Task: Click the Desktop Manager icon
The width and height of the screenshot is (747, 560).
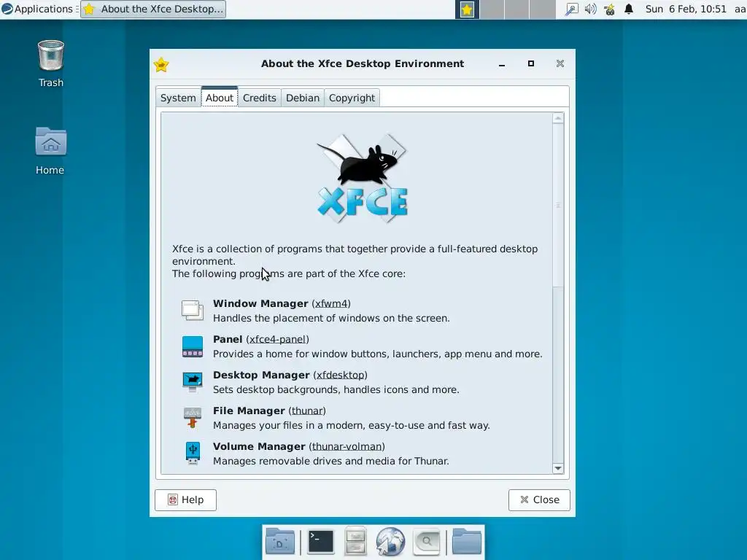Action: 193,382
